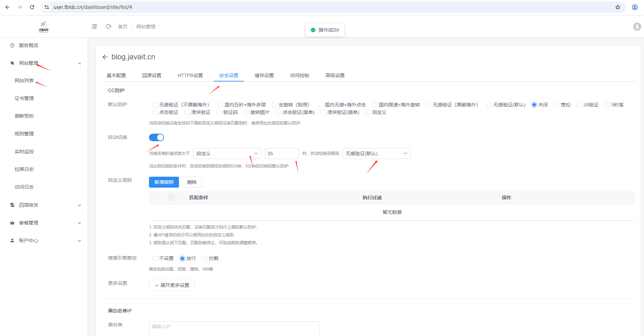The width and height of the screenshot is (644, 336).
Task: Toggle the 自动切换 switch
Action: coord(156,137)
